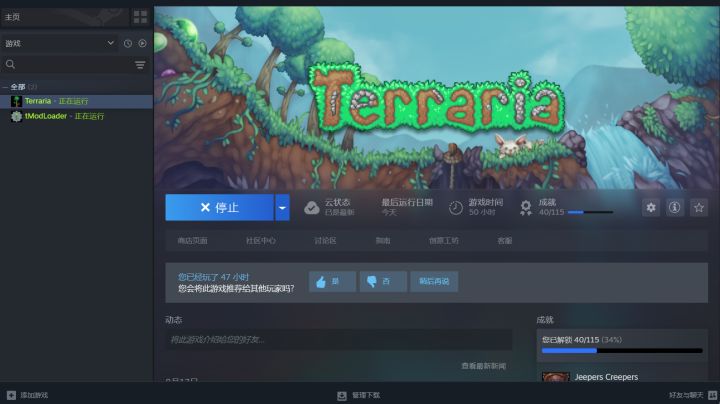Screen dimensions: 720x404
Task: Click the Terraria logo banner image
Action: pyautogui.click(x=436, y=99)
